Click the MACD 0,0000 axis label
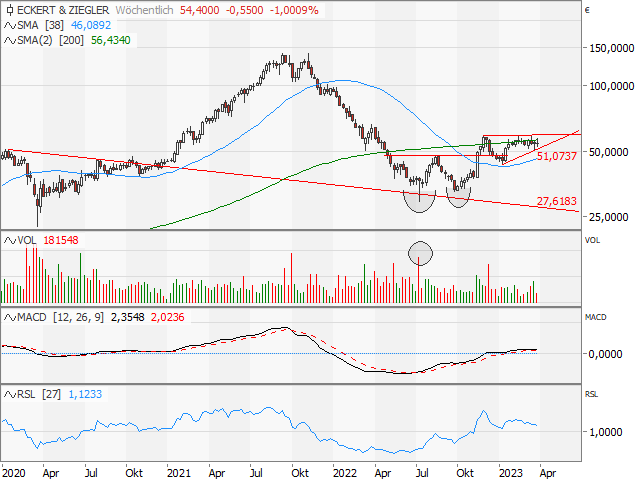 (605, 354)
